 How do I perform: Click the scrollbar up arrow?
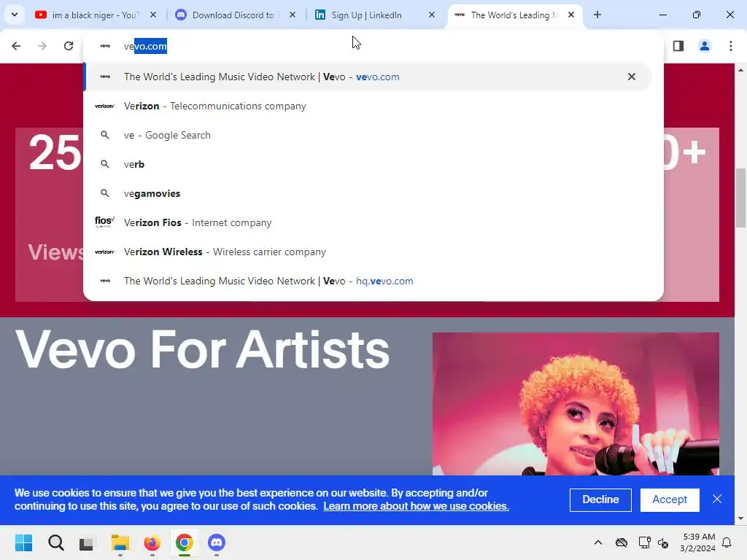point(740,70)
